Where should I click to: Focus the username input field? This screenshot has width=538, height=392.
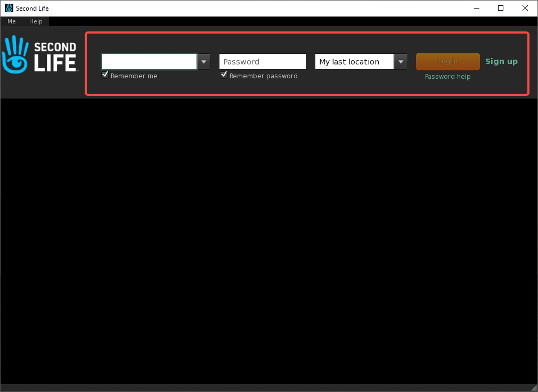pyautogui.click(x=149, y=62)
